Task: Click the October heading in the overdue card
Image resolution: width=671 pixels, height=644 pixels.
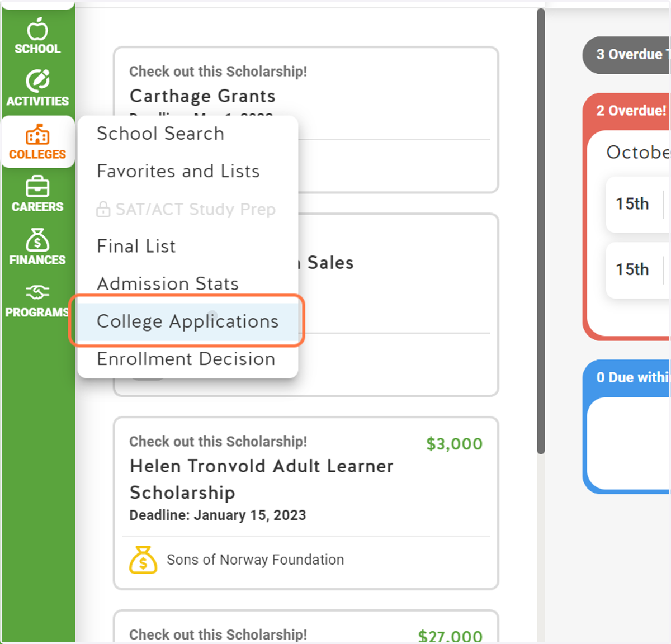Action: coord(637,152)
